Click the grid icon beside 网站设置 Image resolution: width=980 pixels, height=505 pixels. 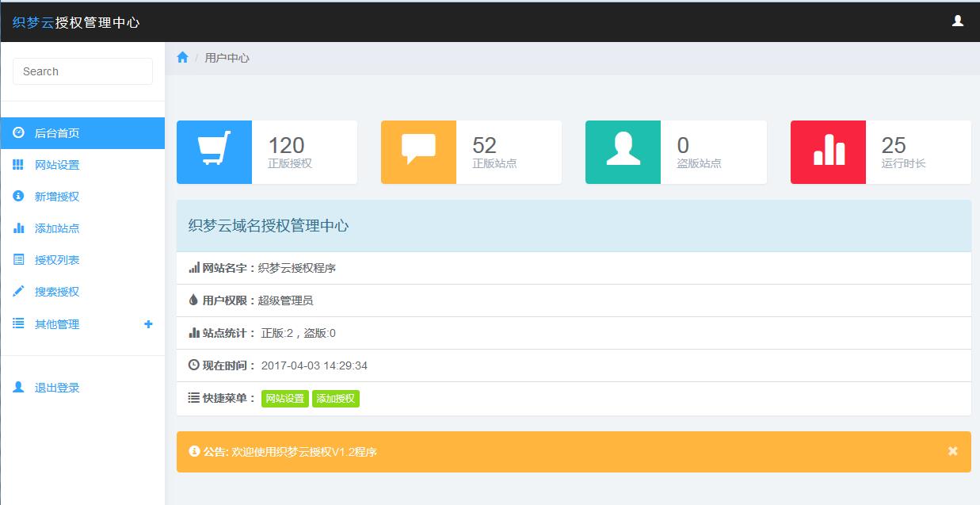(x=18, y=164)
